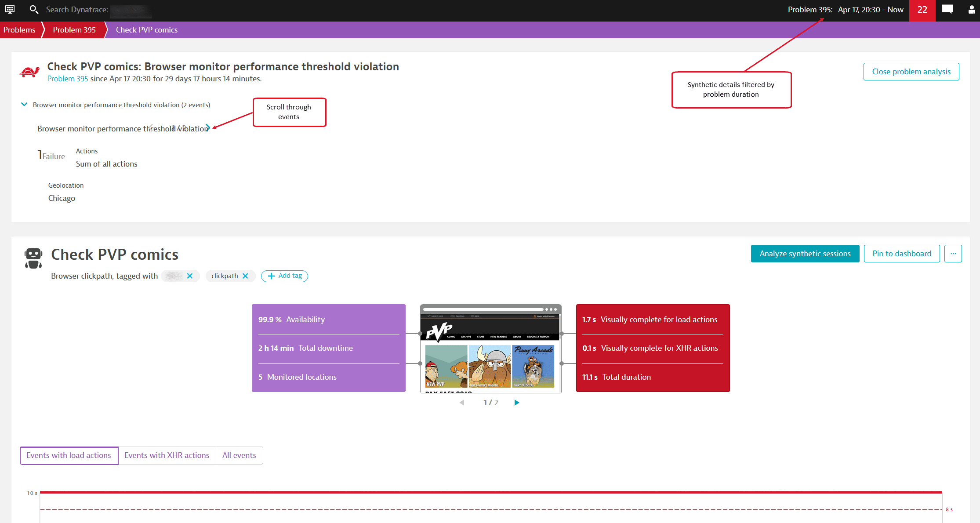Select Events with XHR actions tab
The image size is (980, 523).
click(x=167, y=455)
